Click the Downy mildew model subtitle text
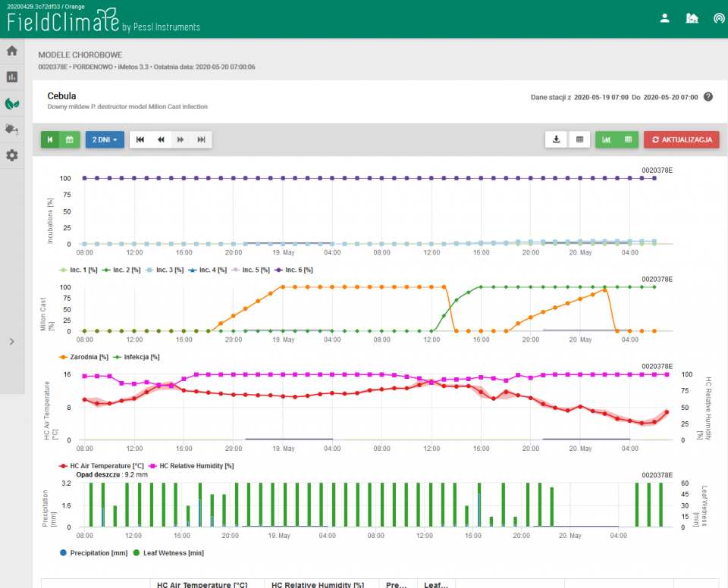728x588 pixels. 127,107
